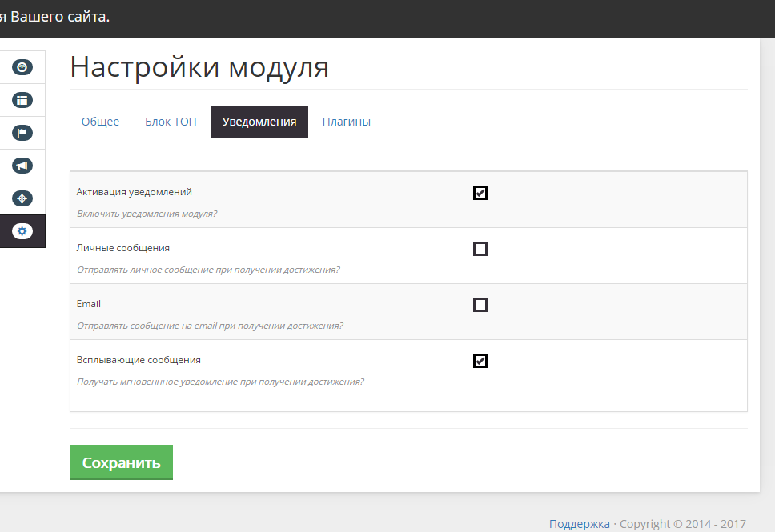This screenshot has width=775, height=532.
Task: Switch to the Общее tab
Action: [100, 122]
